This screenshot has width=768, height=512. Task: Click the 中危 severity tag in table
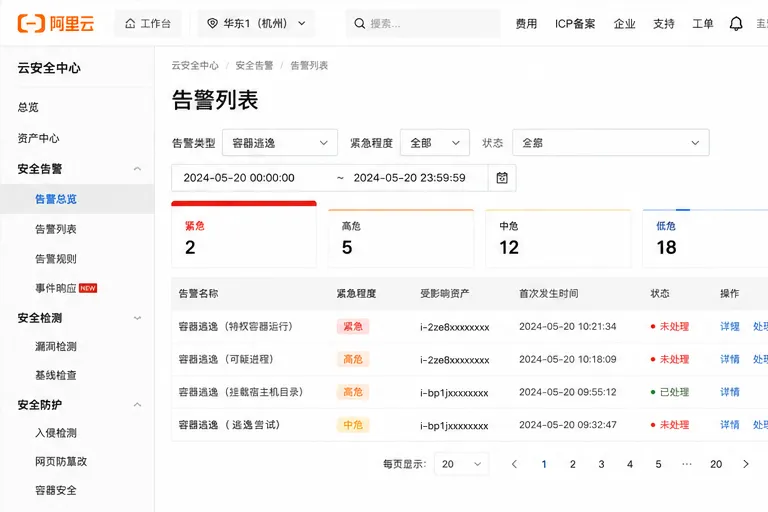pyautogui.click(x=353, y=425)
